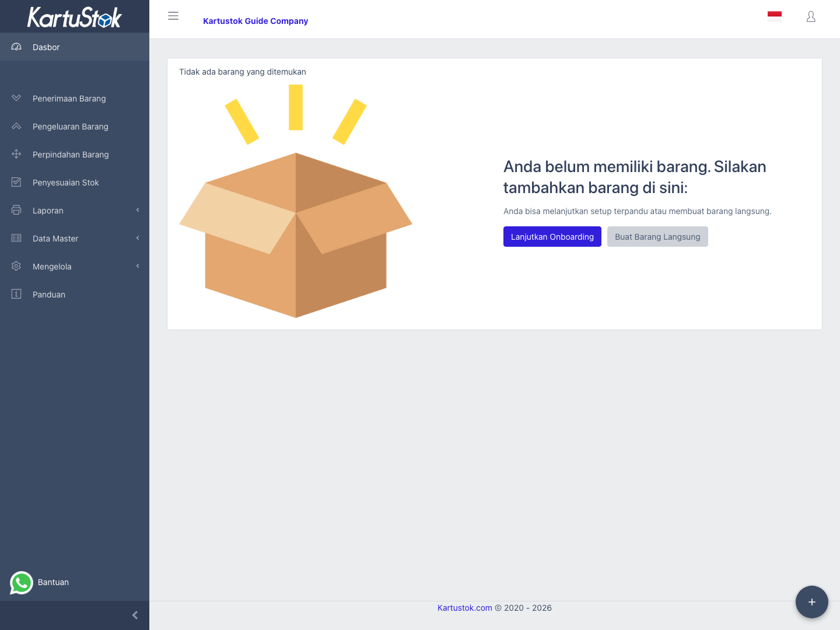This screenshot has width=840, height=630.
Task: Collapse the sidebar with bottom arrow
Action: (x=135, y=615)
